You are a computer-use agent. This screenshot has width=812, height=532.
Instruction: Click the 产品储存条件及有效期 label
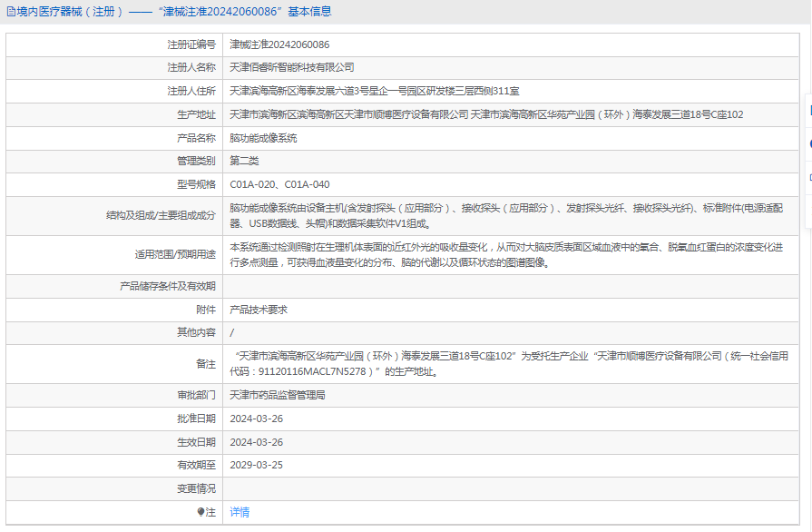click(x=167, y=286)
